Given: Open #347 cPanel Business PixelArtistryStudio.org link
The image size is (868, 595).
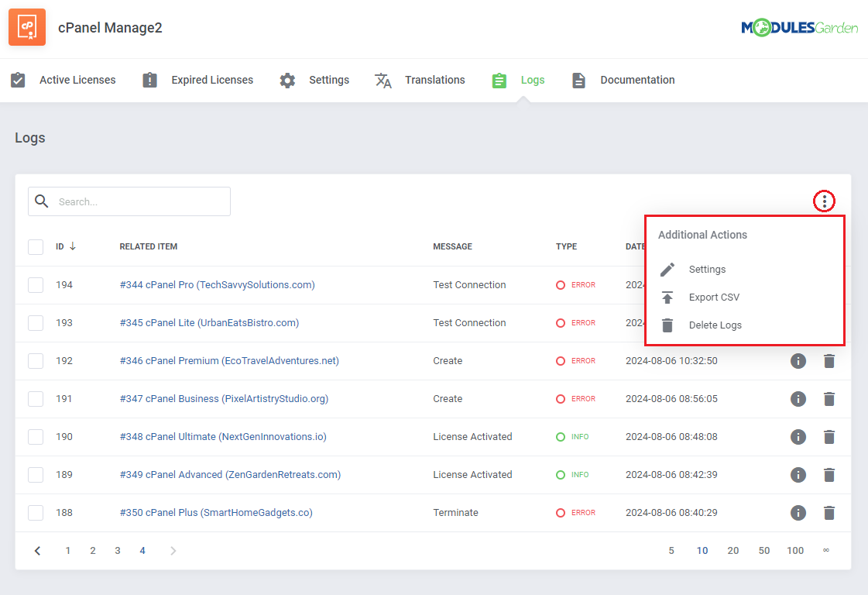Looking at the screenshot, I should tap(225, 399).
